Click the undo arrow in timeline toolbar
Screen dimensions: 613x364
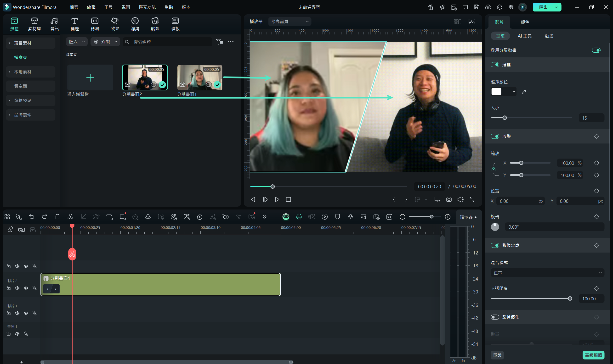pos(32,217)
